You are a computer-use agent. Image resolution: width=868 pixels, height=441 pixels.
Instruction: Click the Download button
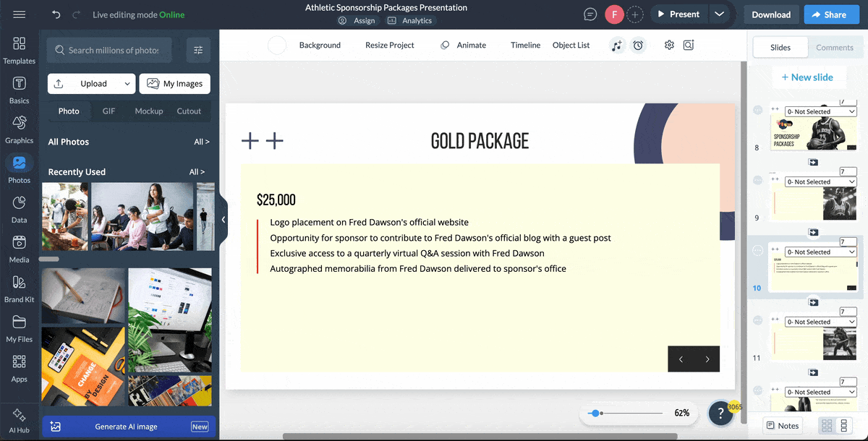[x=770, y=14]
